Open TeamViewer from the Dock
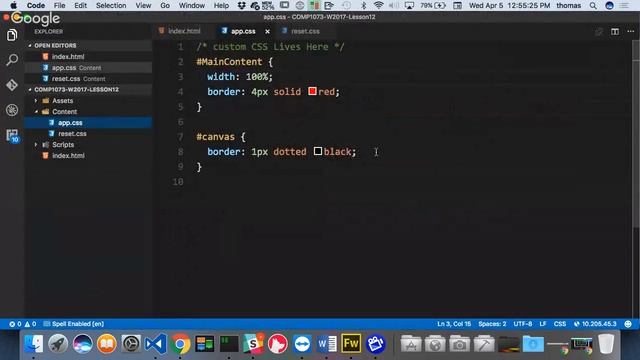 [302, 344]
